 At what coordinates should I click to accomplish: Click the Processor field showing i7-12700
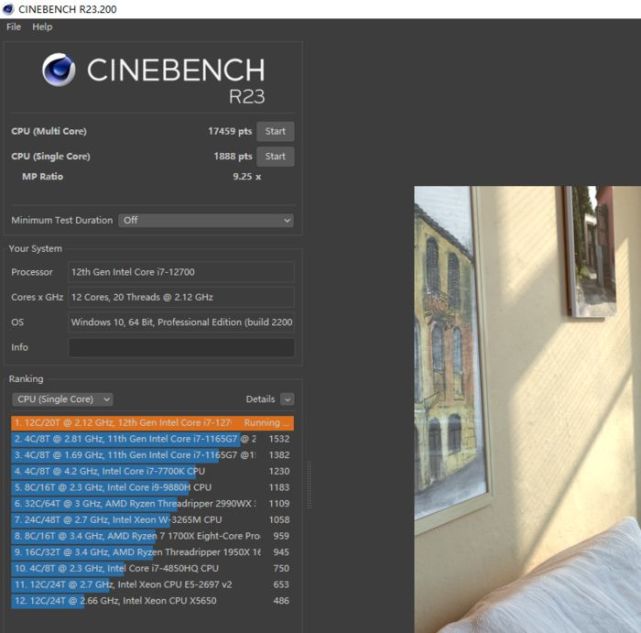[181, 272]
